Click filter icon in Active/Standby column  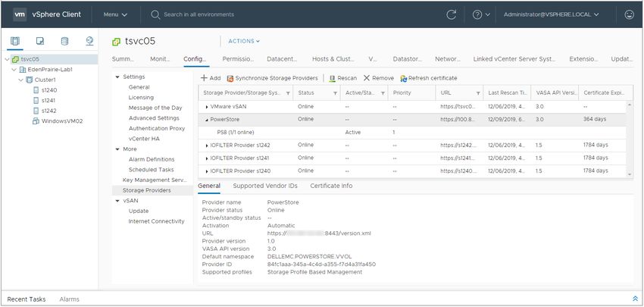383,93
